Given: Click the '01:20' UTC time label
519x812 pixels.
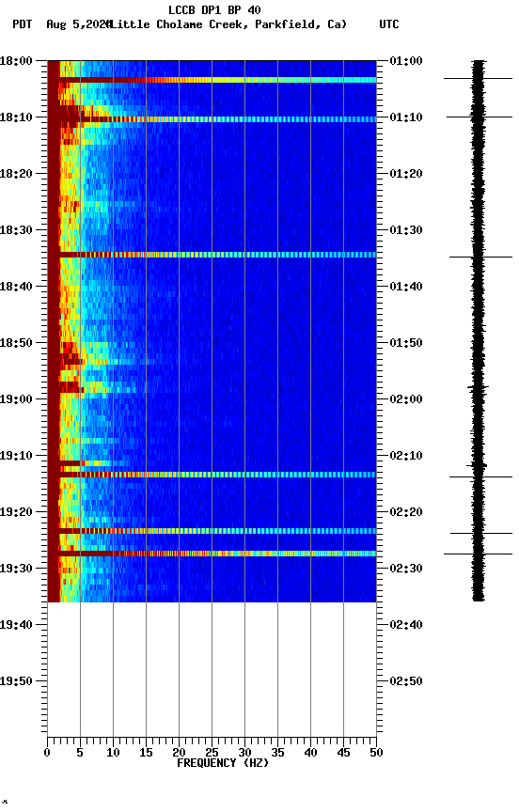Looking at the screenshot, I should click(406, 174).
